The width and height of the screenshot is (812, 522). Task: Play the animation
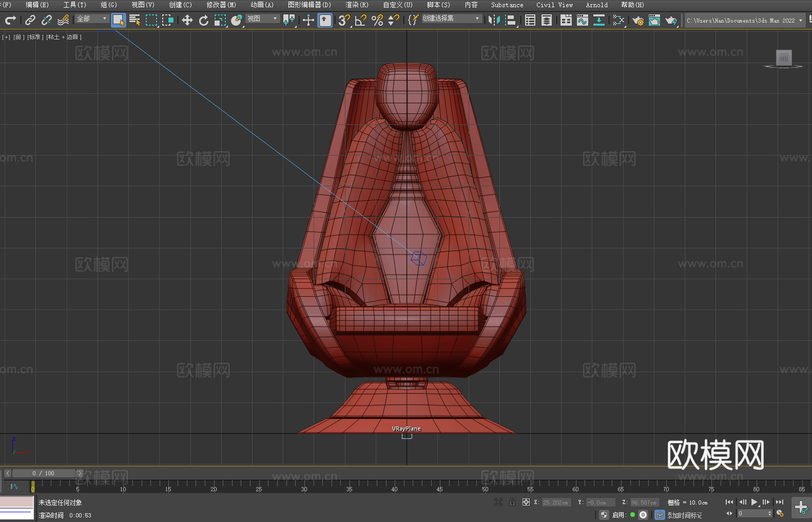point(754,502)
